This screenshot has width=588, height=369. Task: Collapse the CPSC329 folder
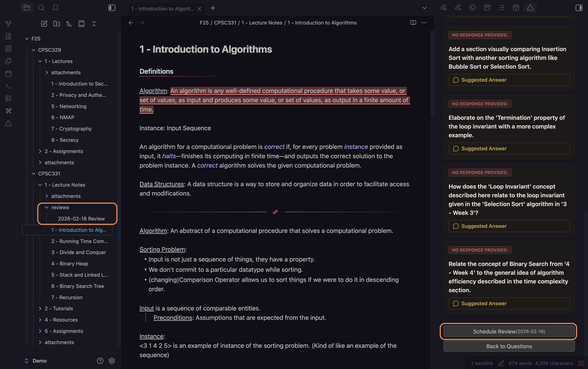(x=34, y=50)
